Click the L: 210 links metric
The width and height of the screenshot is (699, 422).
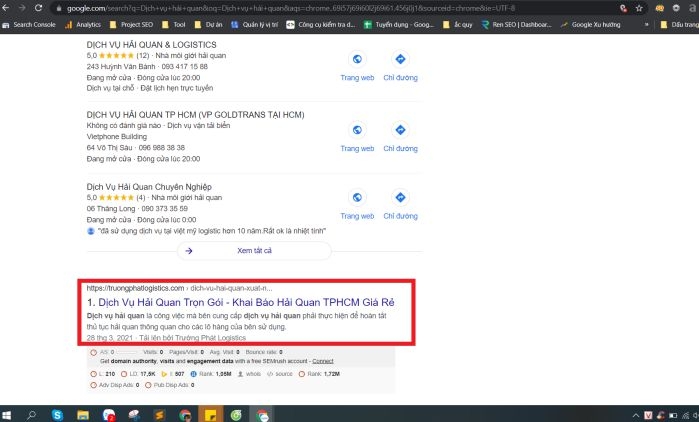[x=103, y=374]
